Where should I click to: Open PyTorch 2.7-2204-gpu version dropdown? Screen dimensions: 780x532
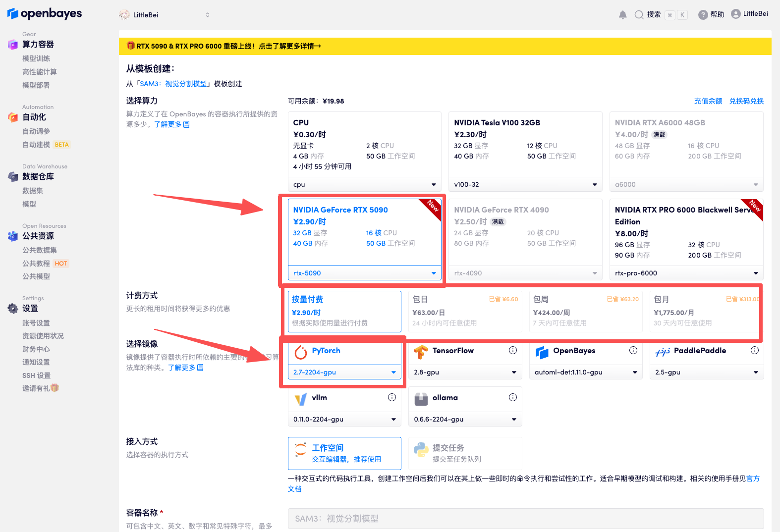(344, 372)
